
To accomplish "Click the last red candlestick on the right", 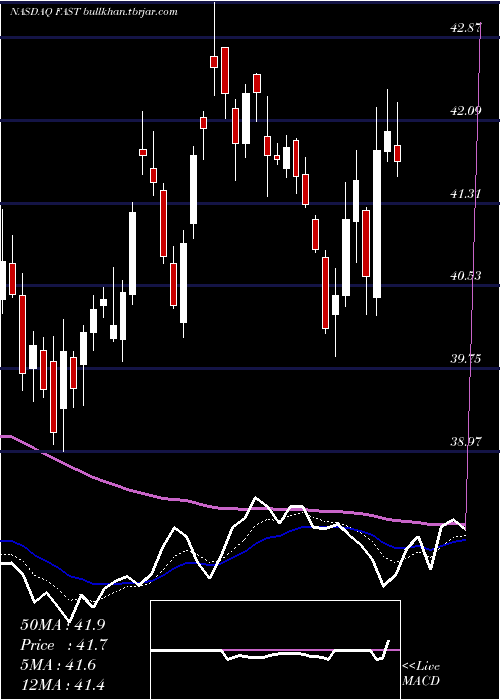I will point(397,153).
